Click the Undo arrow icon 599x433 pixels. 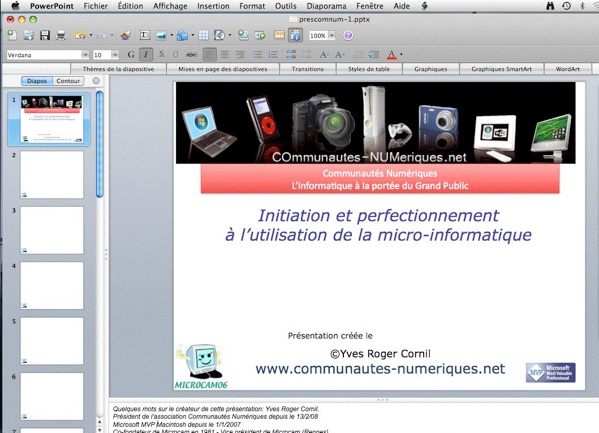point(80,36)
